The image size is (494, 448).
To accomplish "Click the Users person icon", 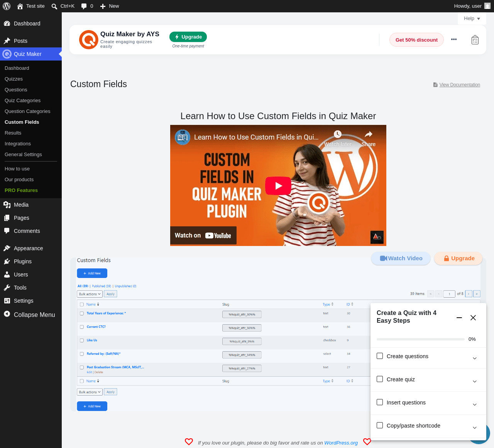I will click(7, 275).
